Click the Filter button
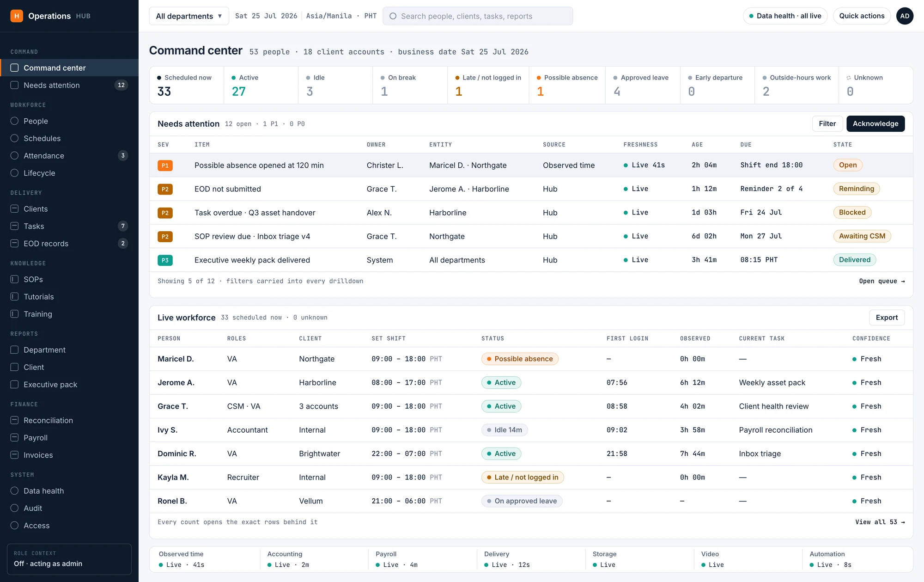 pyautogui.click(x=827, y=123)
